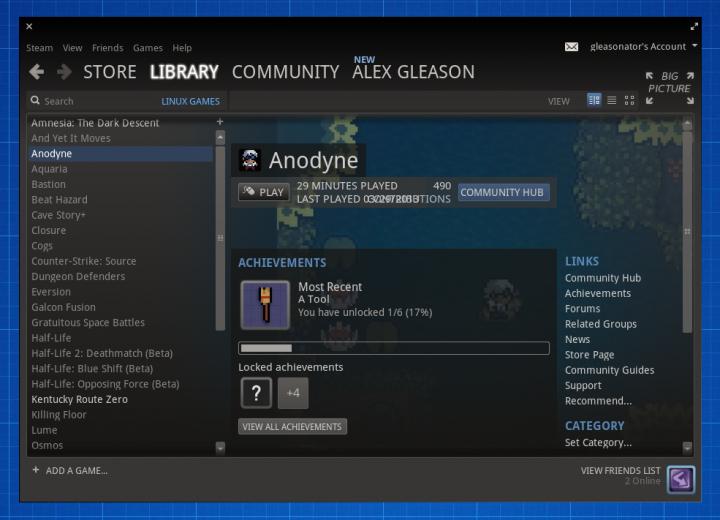Click the locked question mark achievement
This screenshot has height=520, width=720.
click(x=256, y=393)
